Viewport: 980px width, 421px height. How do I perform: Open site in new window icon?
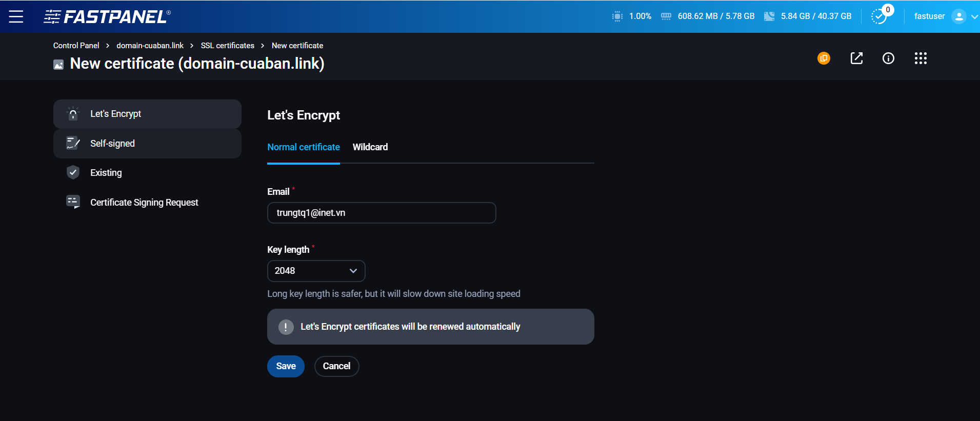tap(856, 58)
